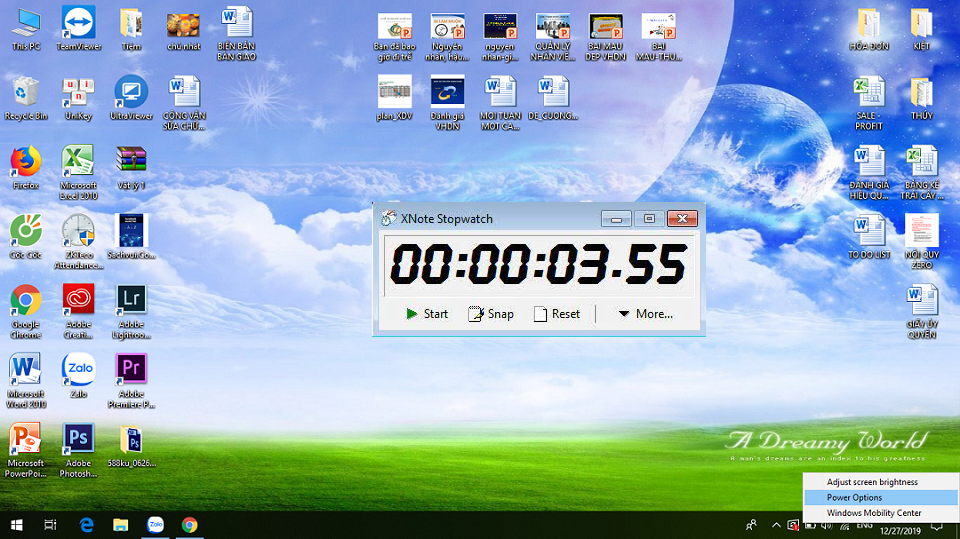Select the TO DO LIST Word document
Viewport: 960px width, 539px height.
point(869,236)
